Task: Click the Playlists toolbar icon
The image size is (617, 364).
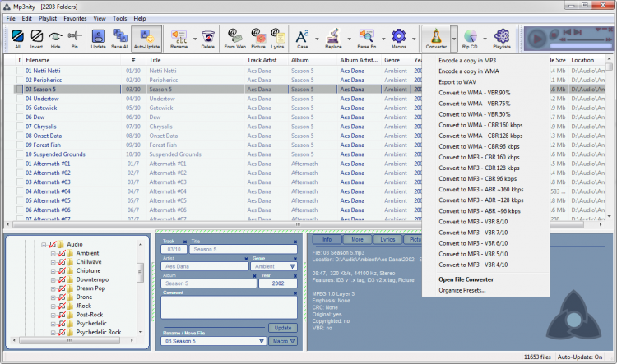Action: (502, 38)
